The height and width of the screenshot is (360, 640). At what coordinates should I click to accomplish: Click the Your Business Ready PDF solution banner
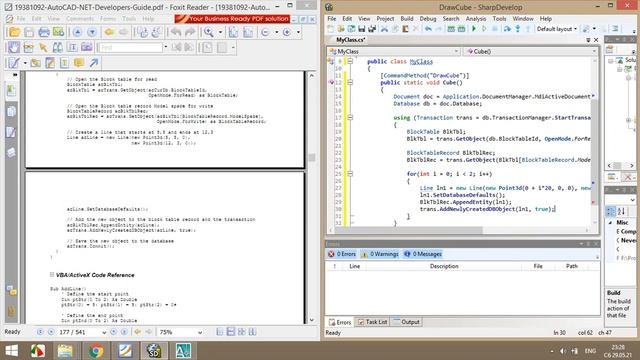tap(232, 19)
